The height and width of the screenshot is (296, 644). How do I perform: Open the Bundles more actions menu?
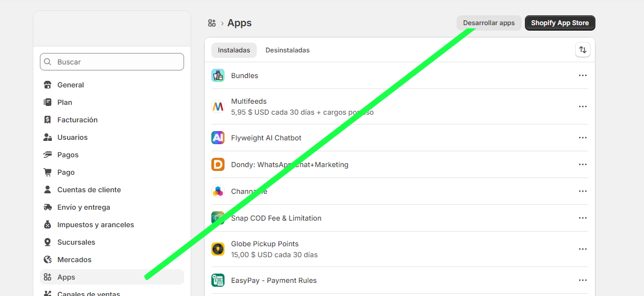click(582, 75)
